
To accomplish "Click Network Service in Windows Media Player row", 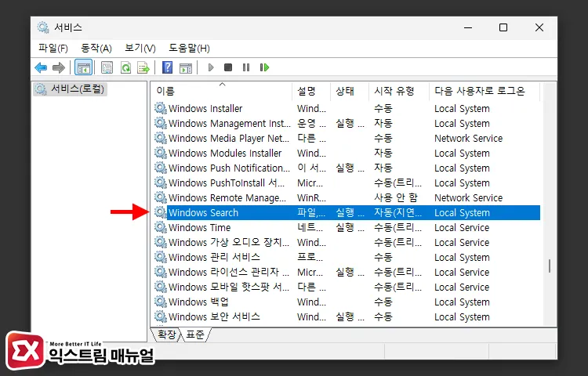I will 468,138.
